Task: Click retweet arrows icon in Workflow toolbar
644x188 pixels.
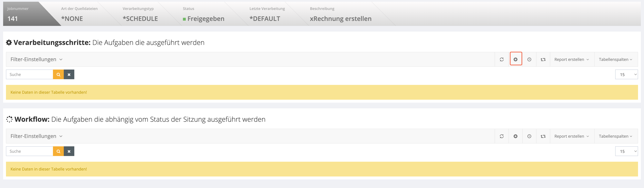Action: (x=543, y=136)
